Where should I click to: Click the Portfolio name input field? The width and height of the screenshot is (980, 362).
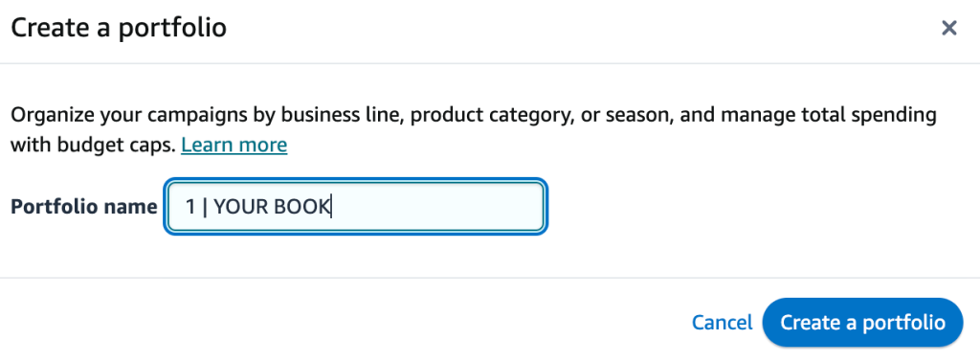[x=356, y=207]
